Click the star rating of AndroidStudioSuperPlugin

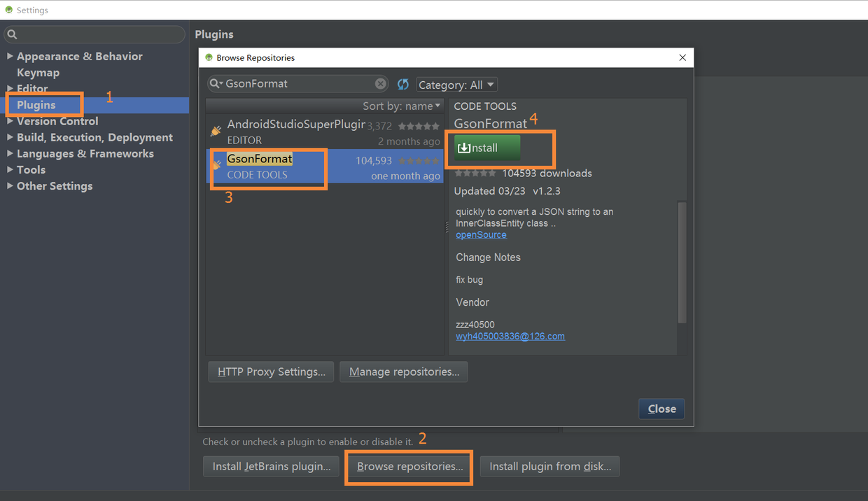[x=419, y=127]
